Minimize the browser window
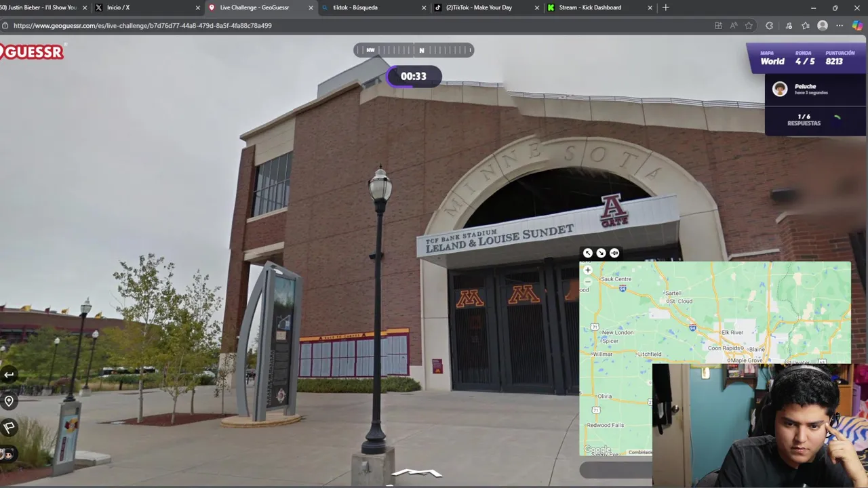The width and height of the screenshot is (868, 488). tap(813, 7)
